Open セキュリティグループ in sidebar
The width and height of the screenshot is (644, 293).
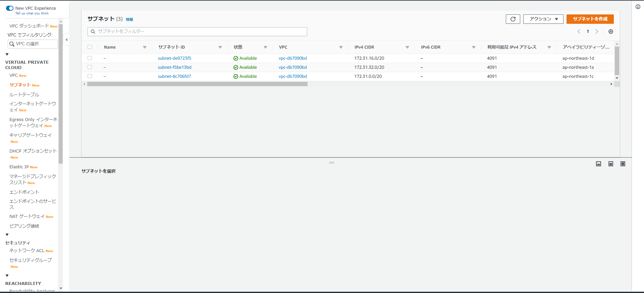point(31,260)
